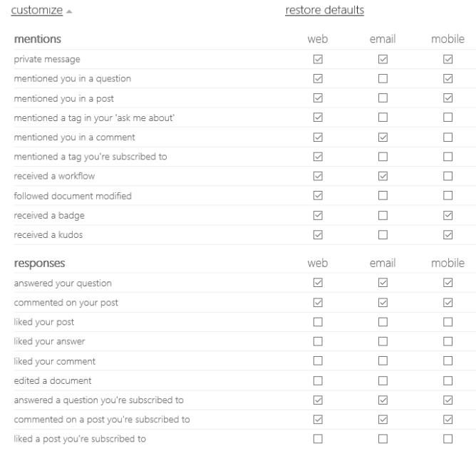Image resolution: width=476 pixels, height=453 pixels.
Task: Enable email for mentioned you in a question
Action: [x=383, y=78]
